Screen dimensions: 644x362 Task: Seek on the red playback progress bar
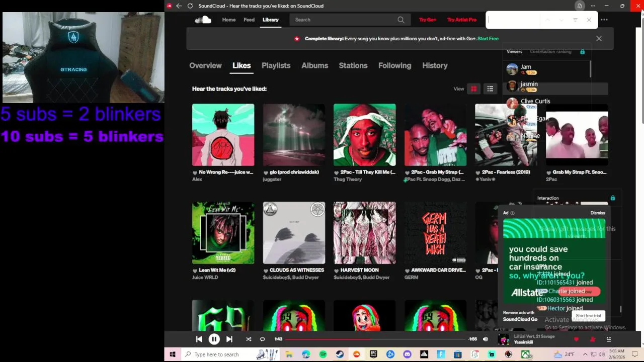click(x=375, y=339)
